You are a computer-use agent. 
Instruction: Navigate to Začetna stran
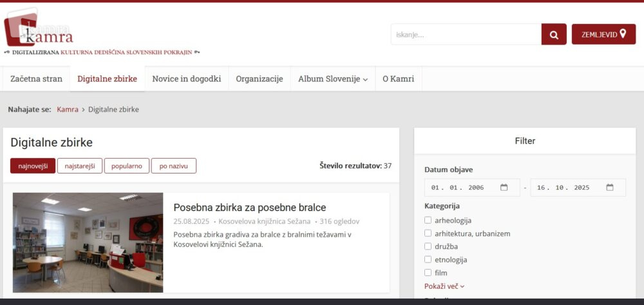[x=36, y=79]
